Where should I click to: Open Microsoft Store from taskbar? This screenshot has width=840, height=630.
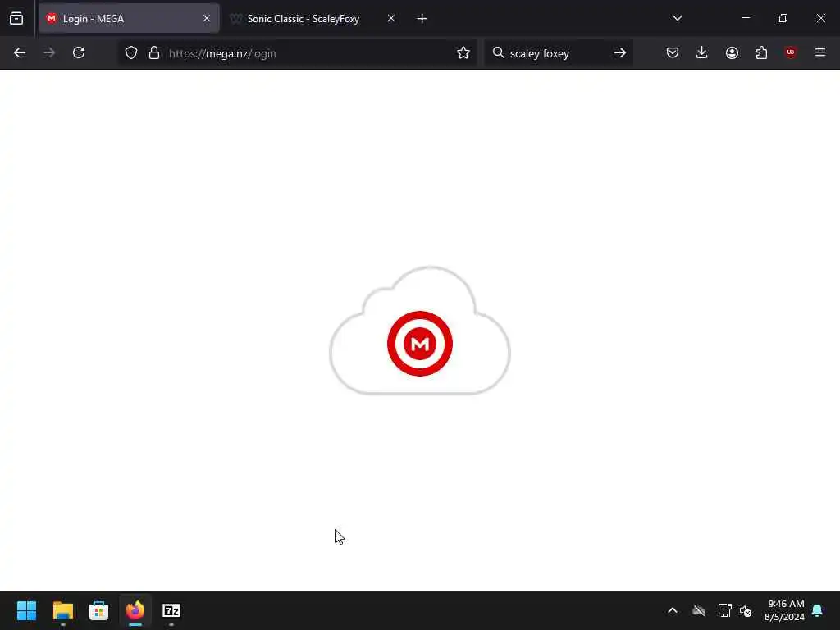coord(98,610)
